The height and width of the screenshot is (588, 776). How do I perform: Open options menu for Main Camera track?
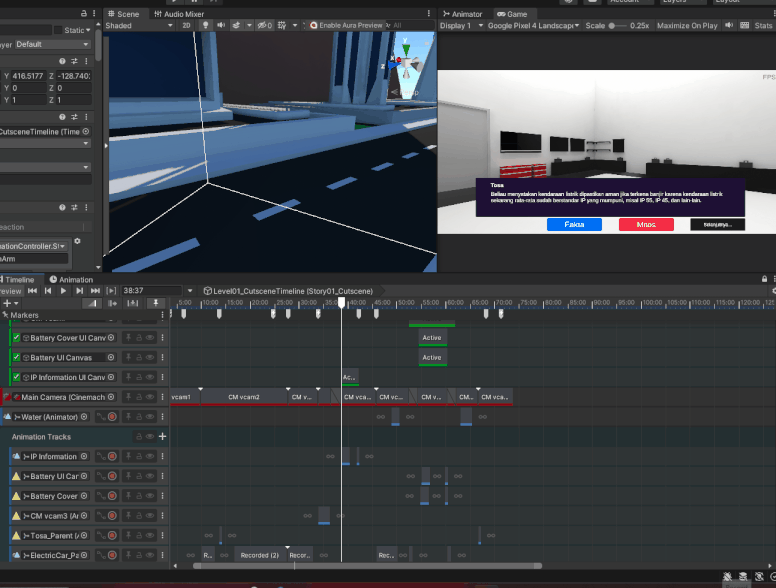(162, 397)
